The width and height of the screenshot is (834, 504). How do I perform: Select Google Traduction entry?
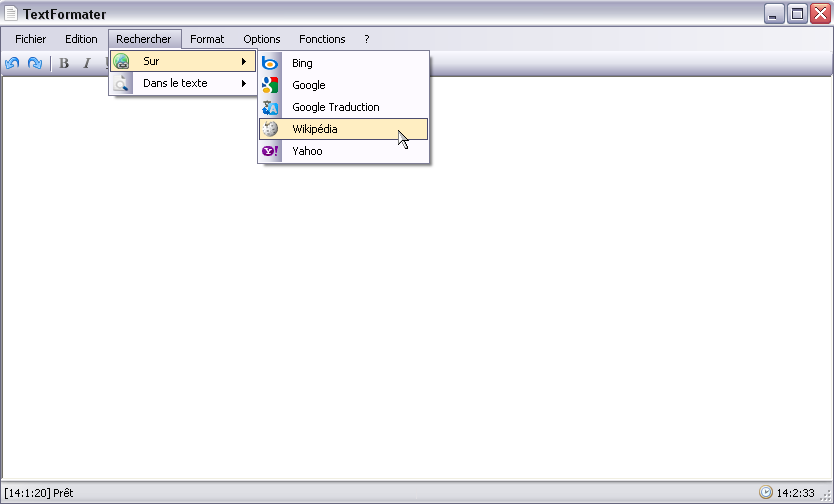coord(344,107)
